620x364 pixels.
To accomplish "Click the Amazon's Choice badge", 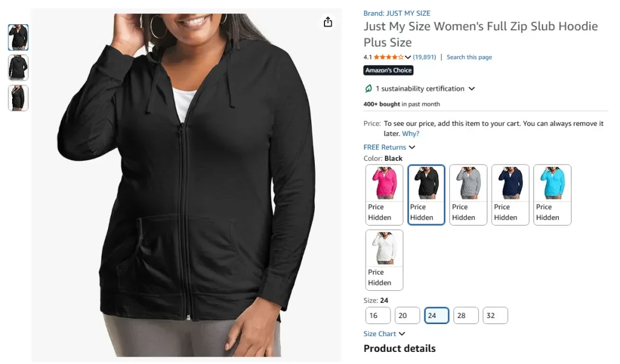I will tap(388, 70).
